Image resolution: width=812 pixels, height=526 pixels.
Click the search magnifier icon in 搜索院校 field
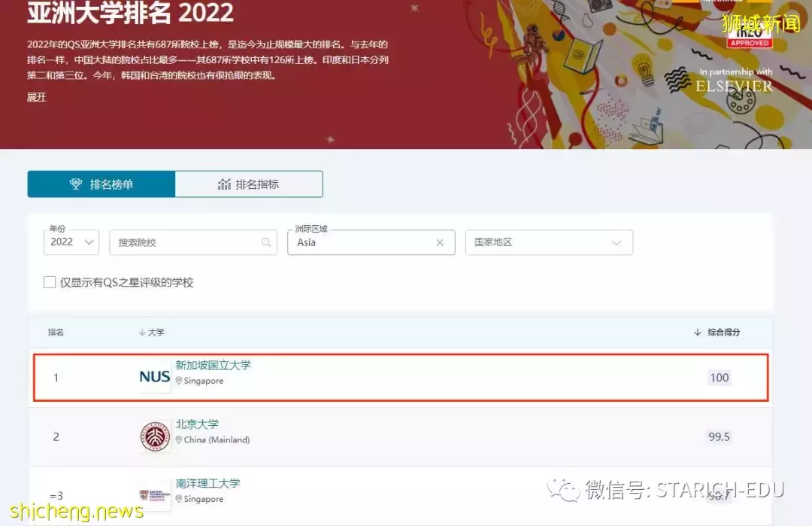click(x=267, y=242)
